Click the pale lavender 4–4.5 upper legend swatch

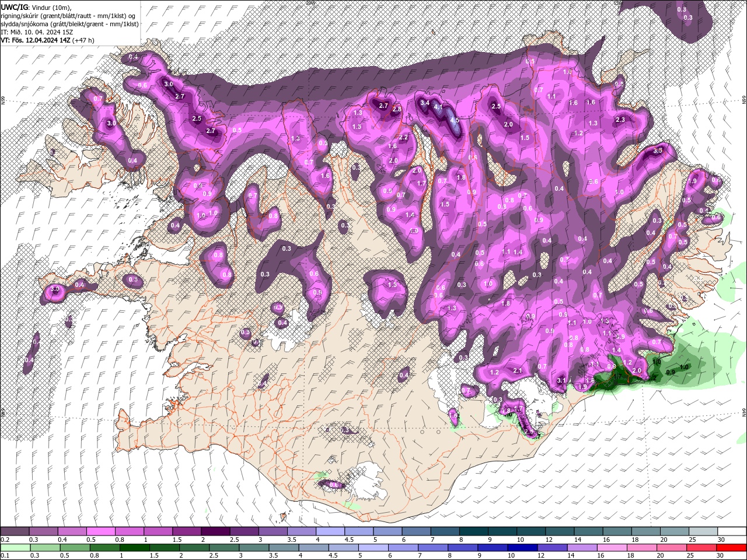coord(330,531)
